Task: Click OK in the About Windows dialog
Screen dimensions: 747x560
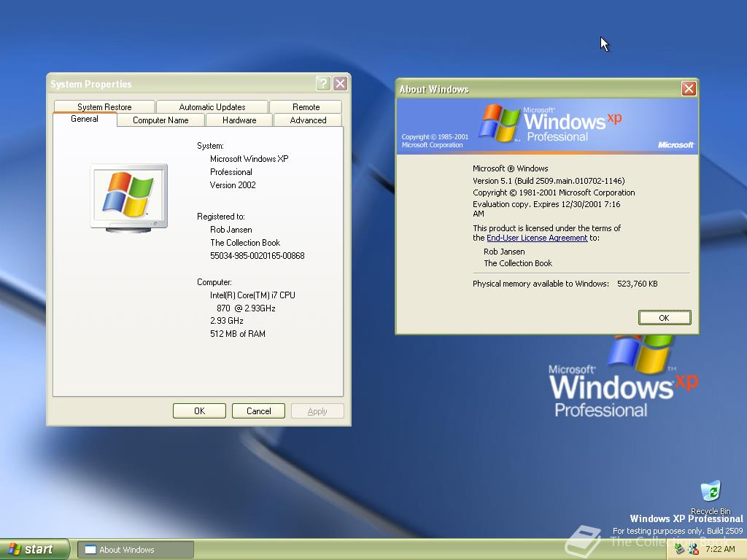Action: pyautogui.click(x=665, y=318)
